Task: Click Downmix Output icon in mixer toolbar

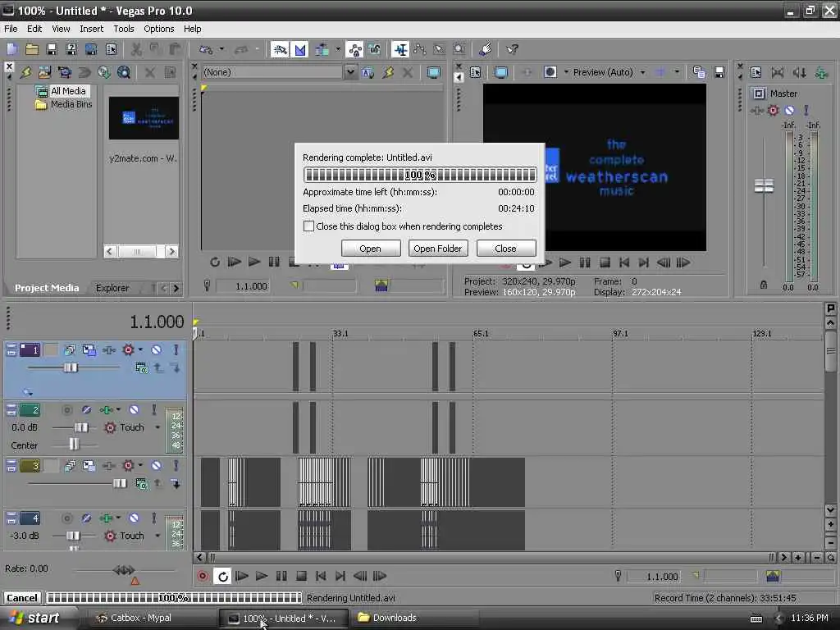Action: tap(778, 72)
